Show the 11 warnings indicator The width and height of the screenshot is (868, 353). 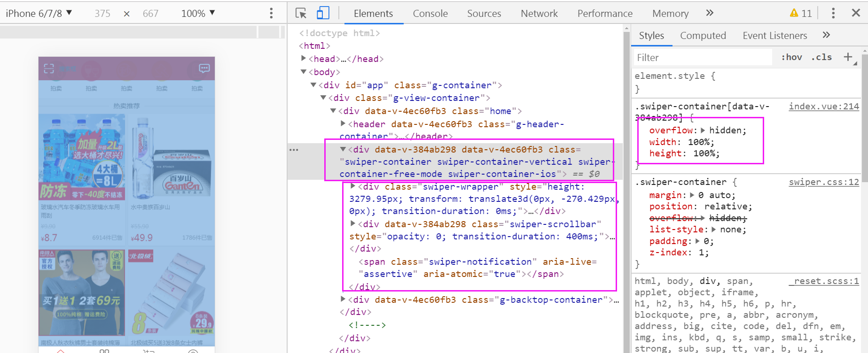801,13
